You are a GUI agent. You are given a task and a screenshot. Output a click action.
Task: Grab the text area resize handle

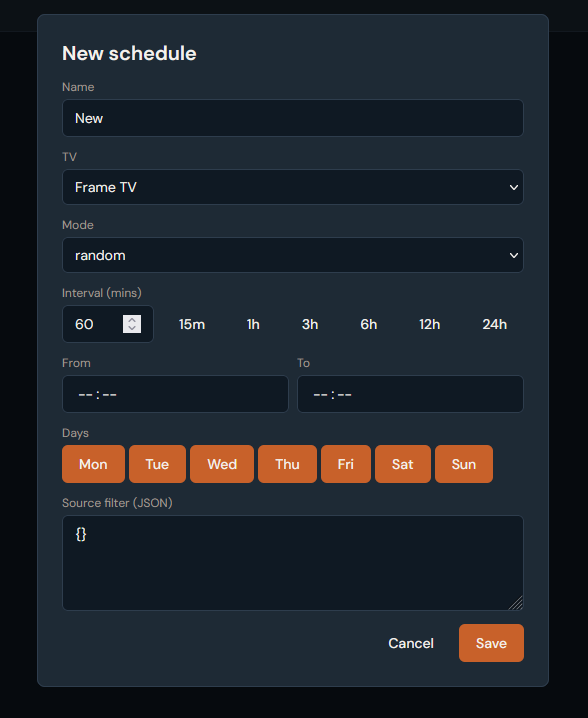(517, 604)
